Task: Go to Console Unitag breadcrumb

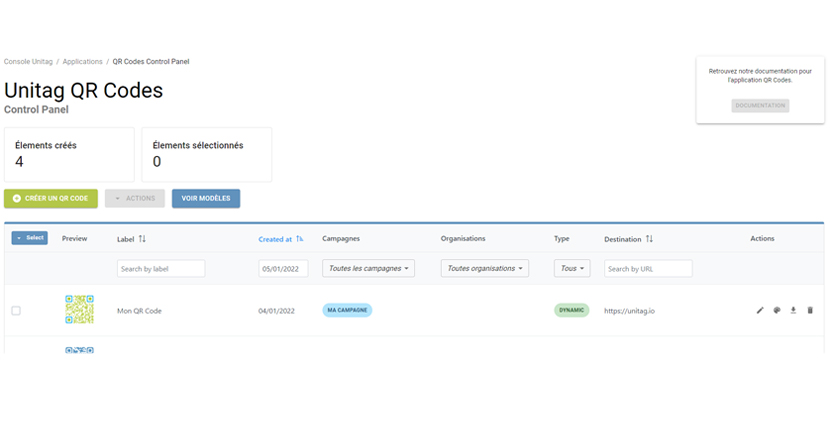Action: pos(28,62)
